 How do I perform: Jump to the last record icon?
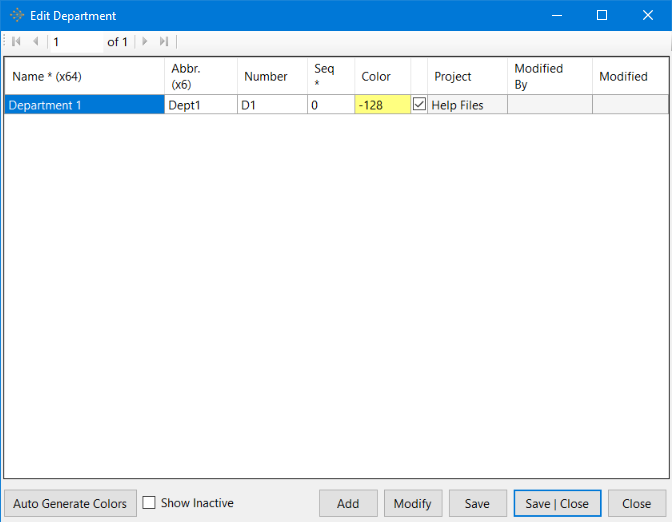(x=164, y=42)
